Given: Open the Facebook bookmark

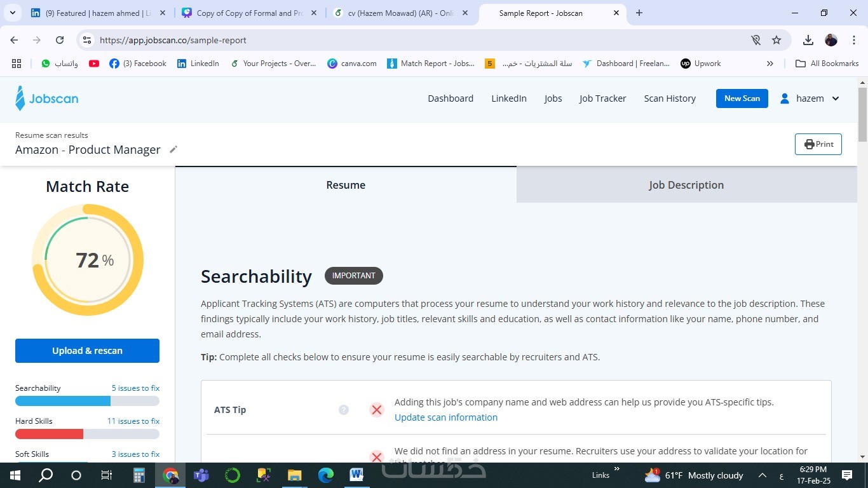Looking at the screenshot, I should pos(138,64).
